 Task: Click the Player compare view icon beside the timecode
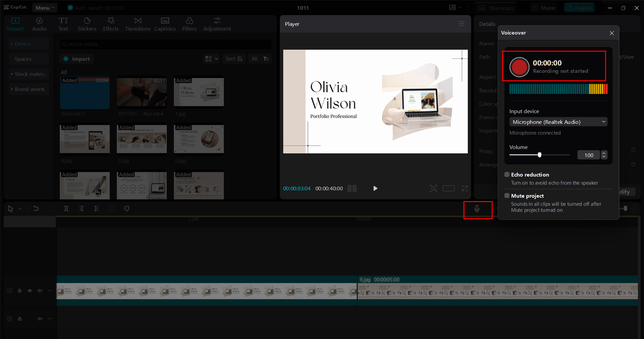click(352, 188)
